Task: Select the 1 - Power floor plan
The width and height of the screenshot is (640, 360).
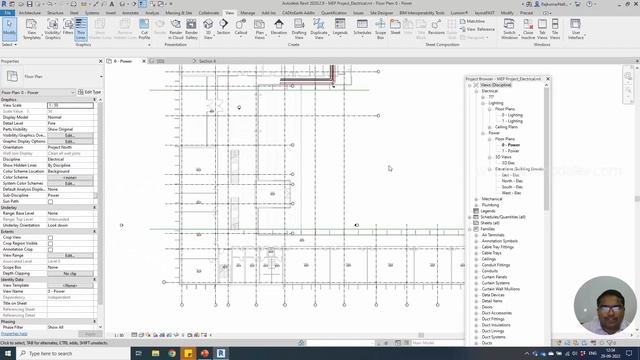Action: pos(510,151)
